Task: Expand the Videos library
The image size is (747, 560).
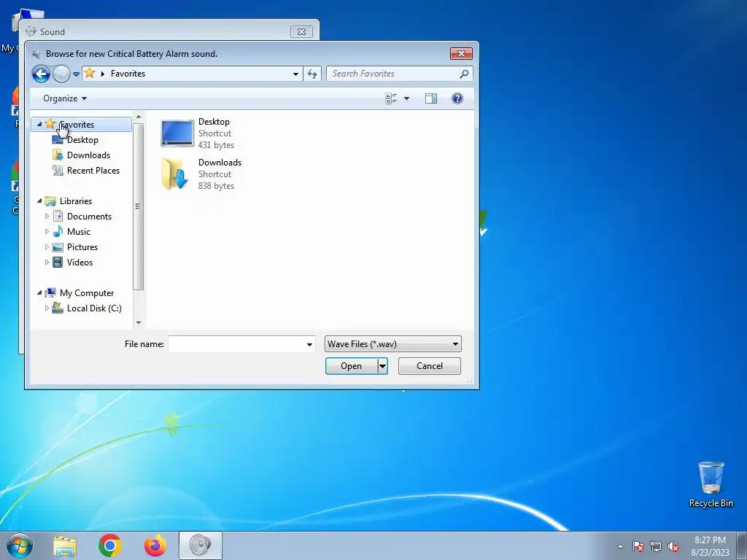Action: pyautogui.click(x=47, y=262)
